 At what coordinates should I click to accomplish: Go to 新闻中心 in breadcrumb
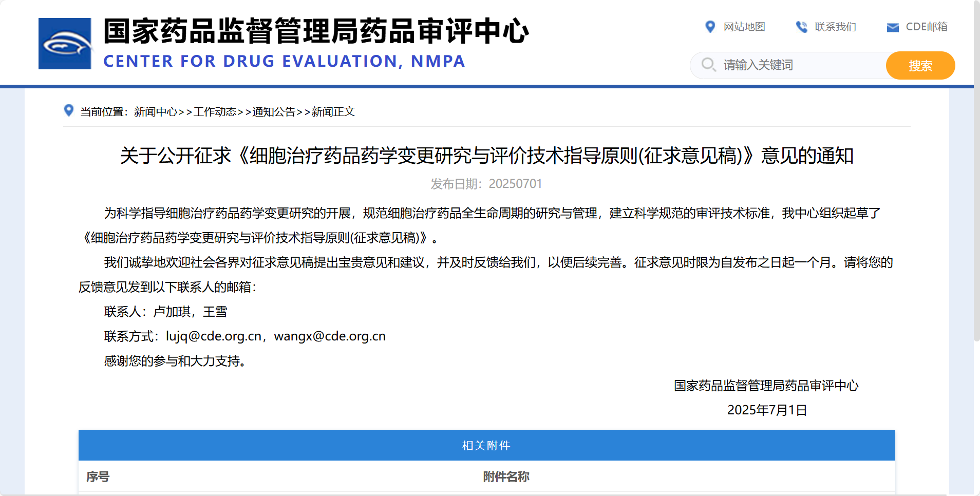pyautogui.click(x=156, y=112)
